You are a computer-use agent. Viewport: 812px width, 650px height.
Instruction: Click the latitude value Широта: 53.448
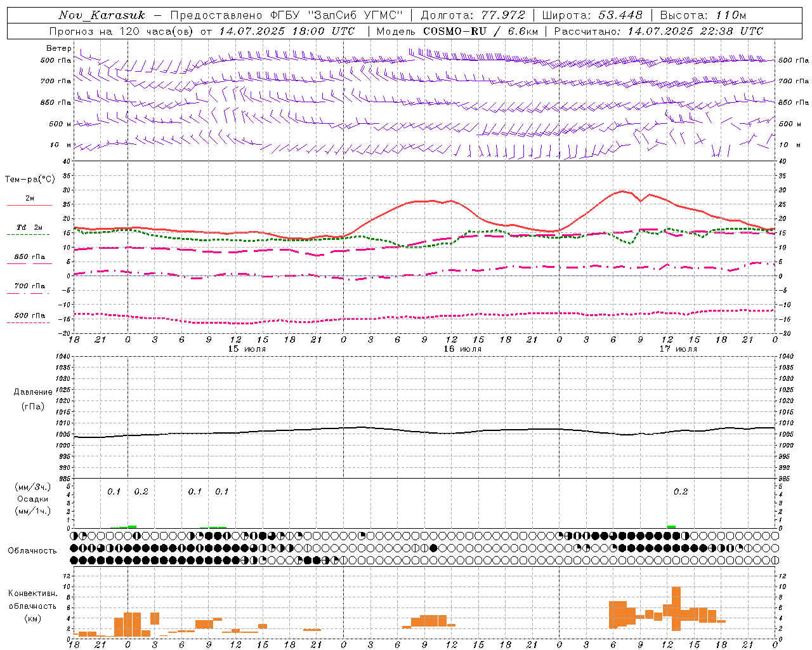pos(592,15)
